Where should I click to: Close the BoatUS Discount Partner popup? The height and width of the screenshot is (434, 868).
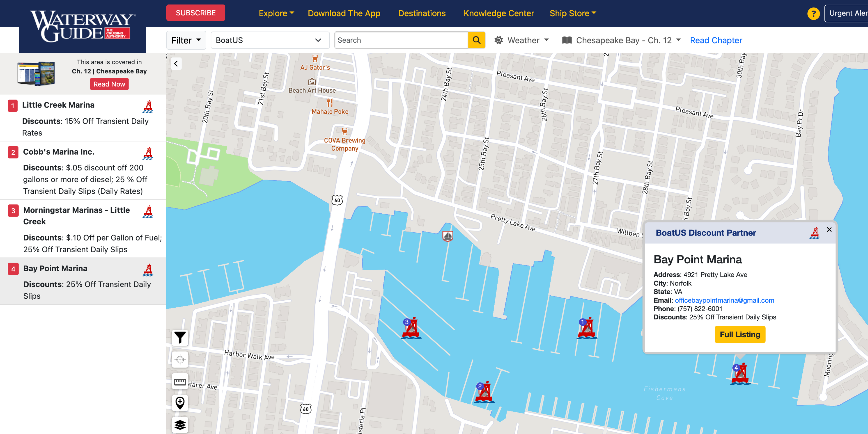point(829,230)
